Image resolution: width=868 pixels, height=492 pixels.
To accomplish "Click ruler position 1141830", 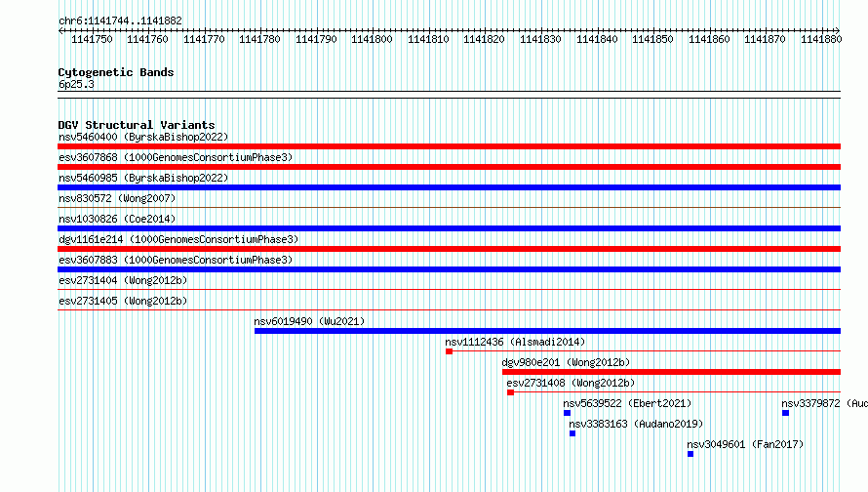I will pos(541,39).
